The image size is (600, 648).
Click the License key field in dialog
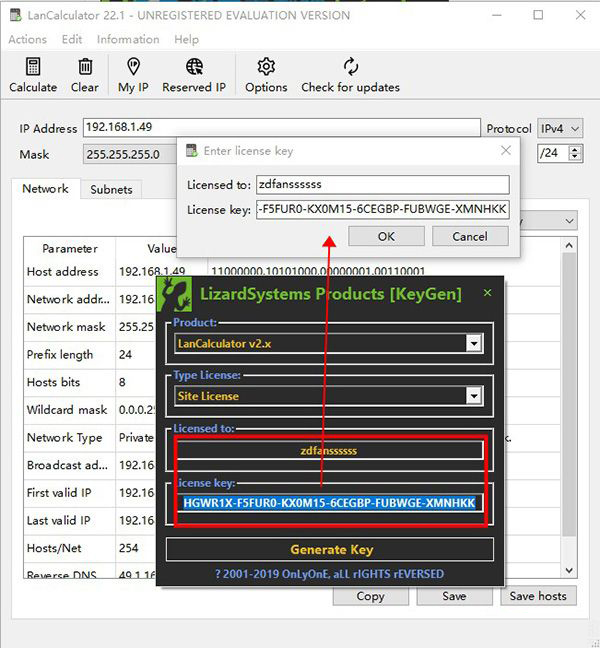pos(382,210)
